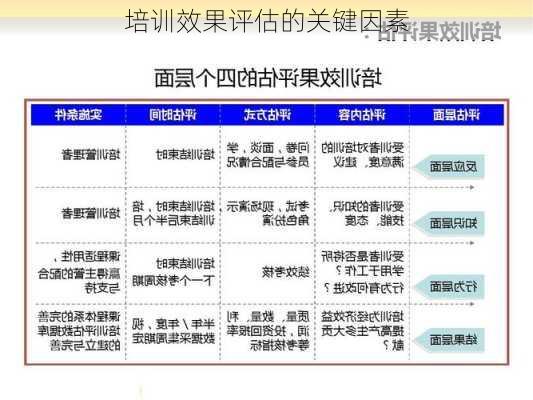Select the cell 受训者的知识、技能、态度
Screen dimensions: 533x400
[x=366, y=214]
